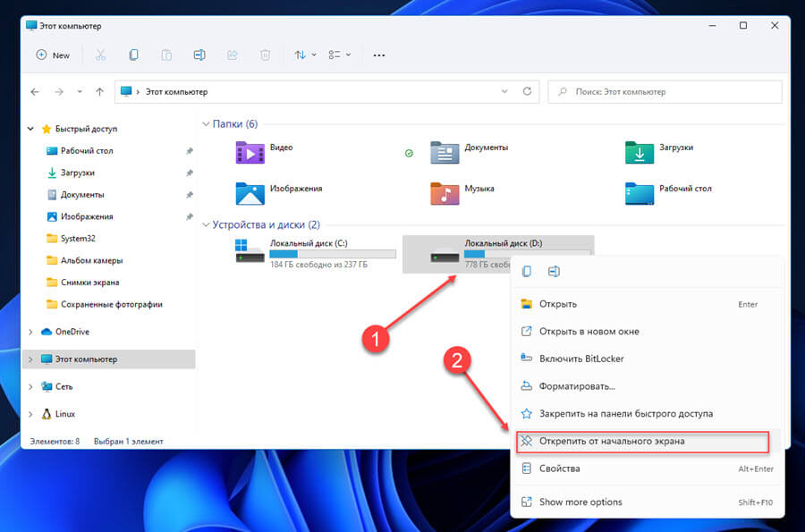The width and height of the screenshot is (805, 532).
Task: Click pin icon beside sidebar 'Загрузки'
Action: (190, 173)
